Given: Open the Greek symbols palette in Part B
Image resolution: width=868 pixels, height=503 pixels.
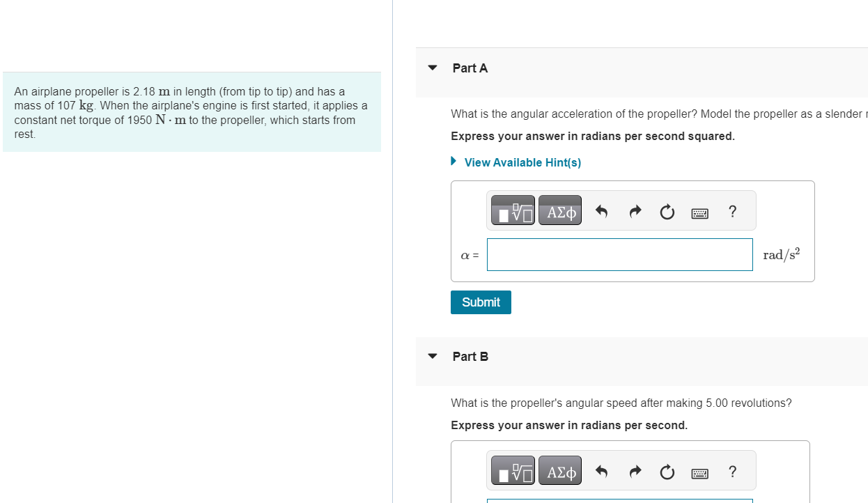Looking at the screenshot, I should click(x=560, y=470).
